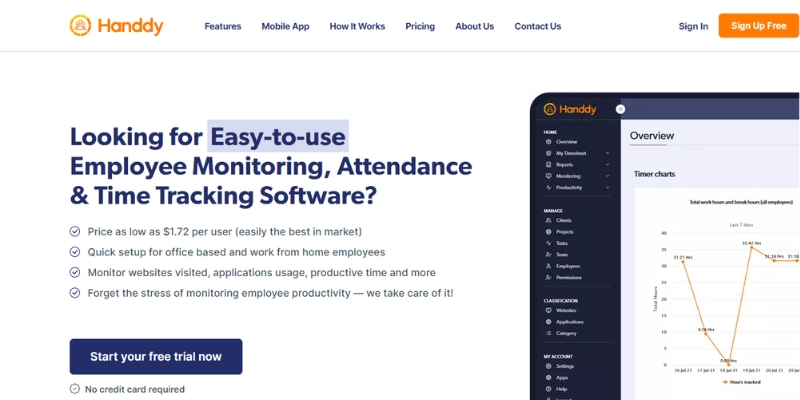Screen dimensions: 800x400
Task: Select the Tasks icon under Manage
Action: 549,244
